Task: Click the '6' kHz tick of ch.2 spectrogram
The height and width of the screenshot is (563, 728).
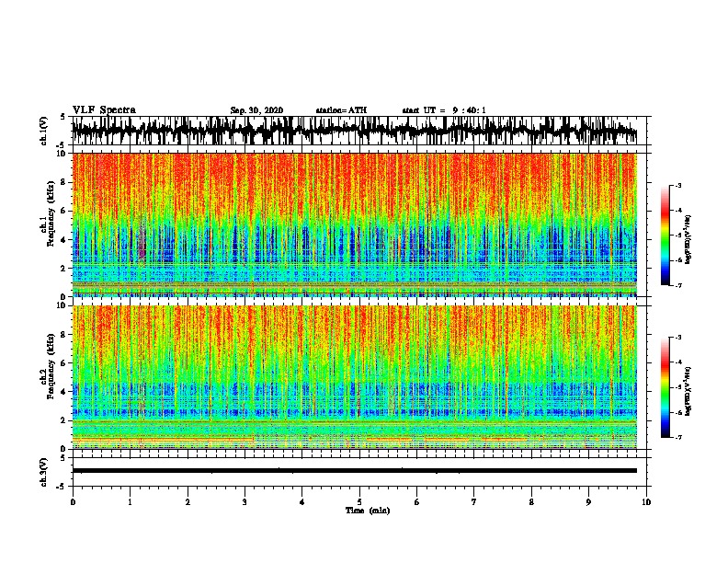Action: pos(63,363)
